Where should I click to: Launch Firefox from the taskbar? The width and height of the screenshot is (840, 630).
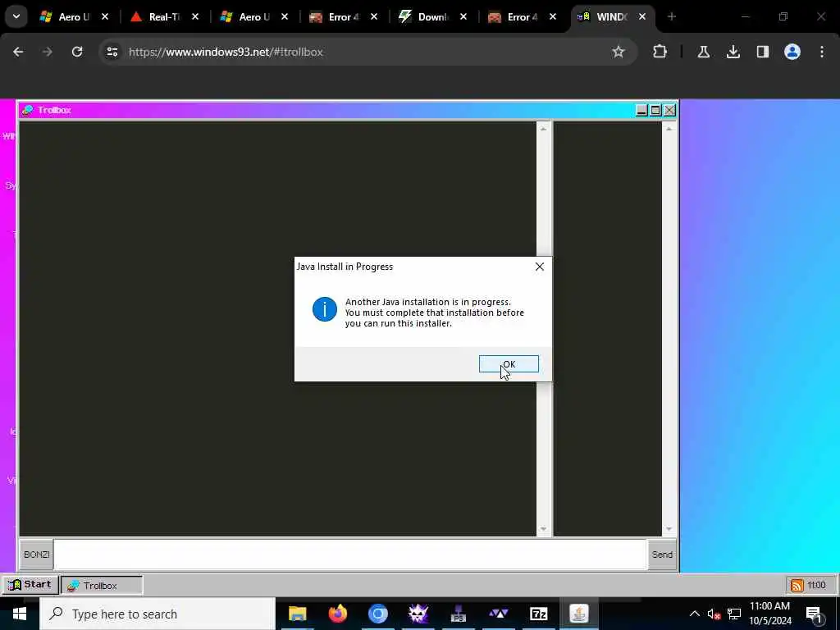[337, 614]
